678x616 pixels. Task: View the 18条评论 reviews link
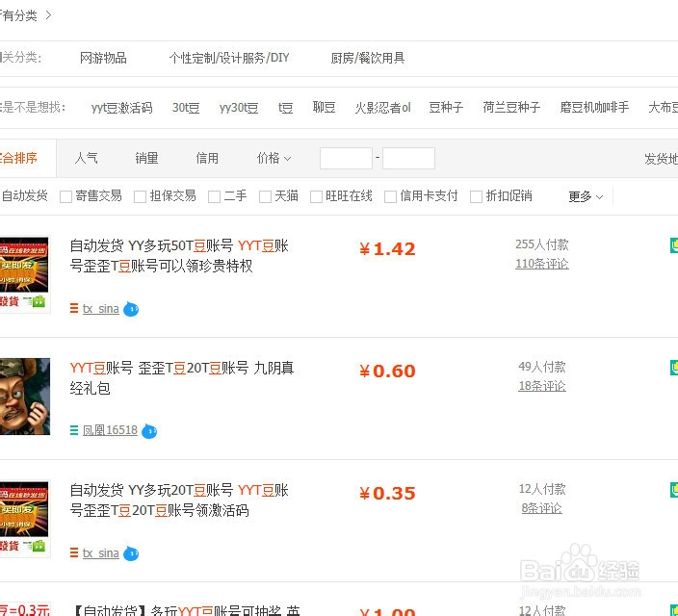coord(542,386)
